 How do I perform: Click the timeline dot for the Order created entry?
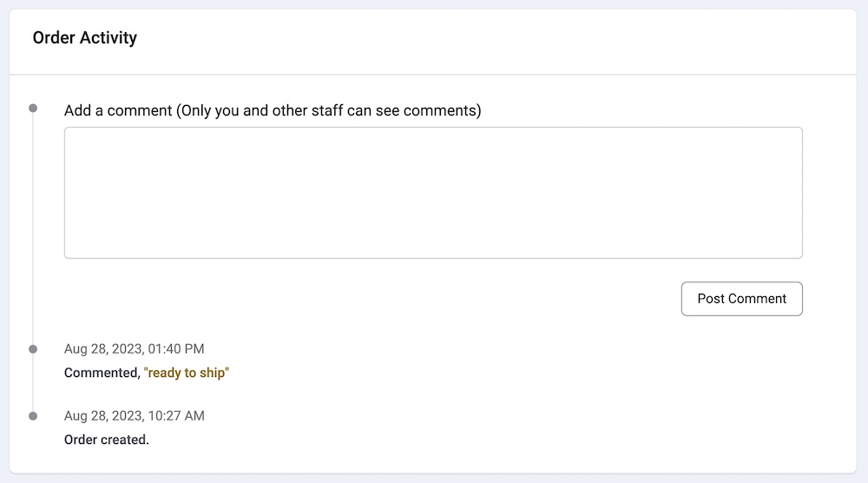pos(33,416)
